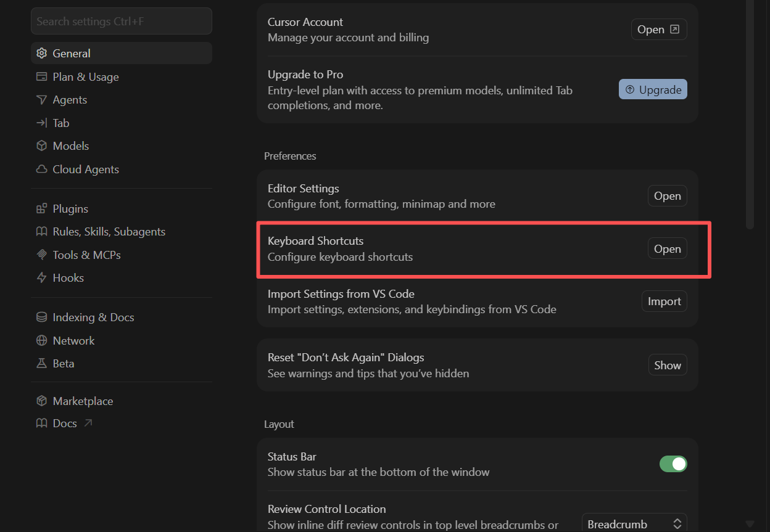Click the Beta flask icon

(x=41, y=364)
